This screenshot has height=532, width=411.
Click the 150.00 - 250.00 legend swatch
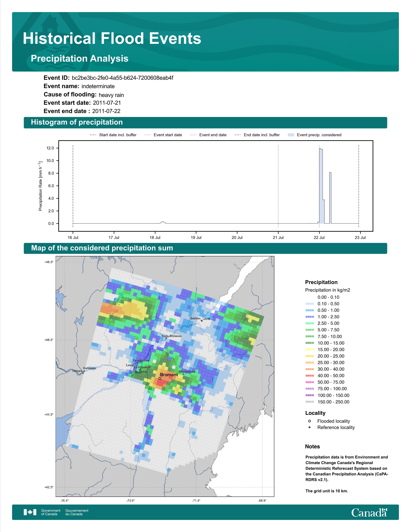point(309,402)
